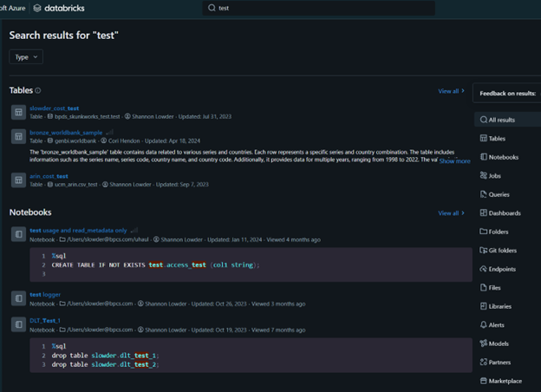The height and width of the screenshot is (392, 541).
Task: Click the bpds_skunkworks_test.test schema text
Action: coord(88,116)
